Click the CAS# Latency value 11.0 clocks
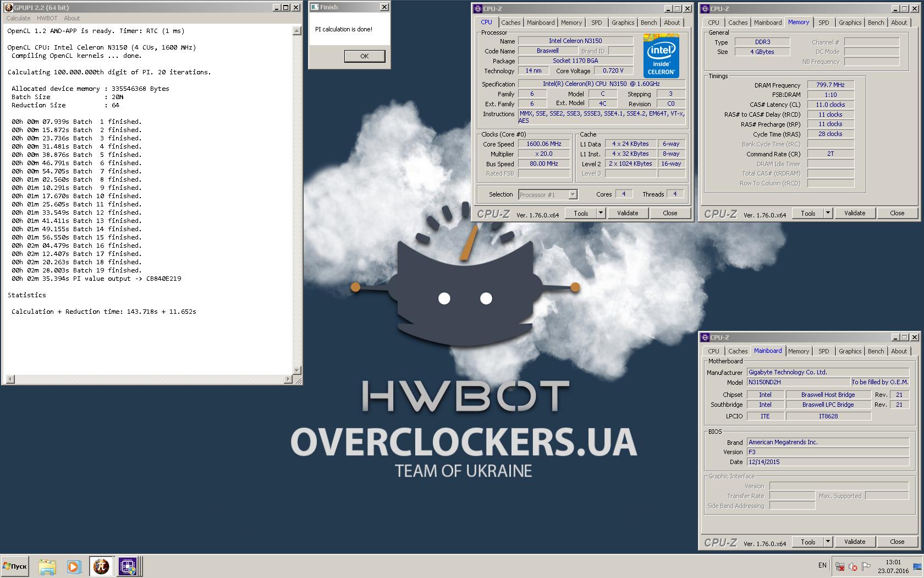 831,105
